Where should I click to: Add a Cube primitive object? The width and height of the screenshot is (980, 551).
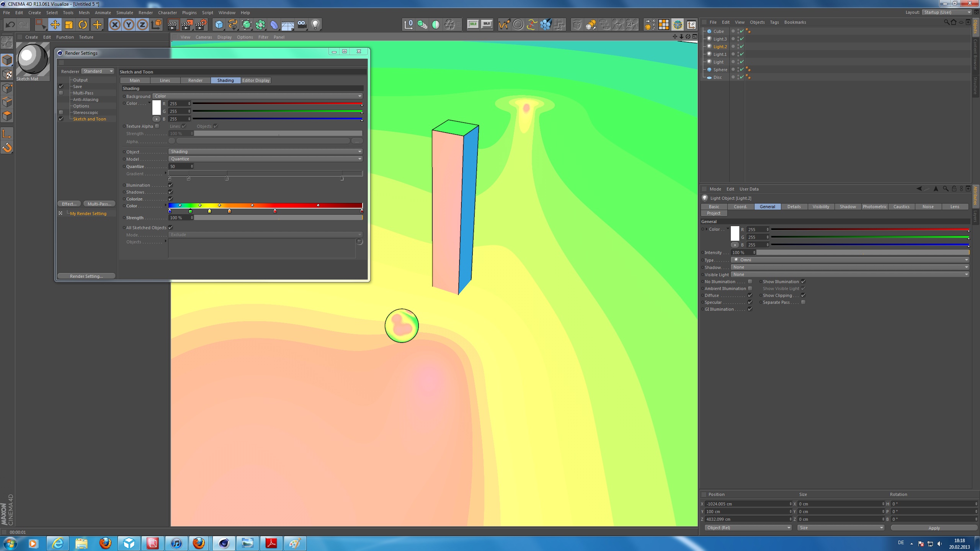pyautogui.click(x=219, y=25)
